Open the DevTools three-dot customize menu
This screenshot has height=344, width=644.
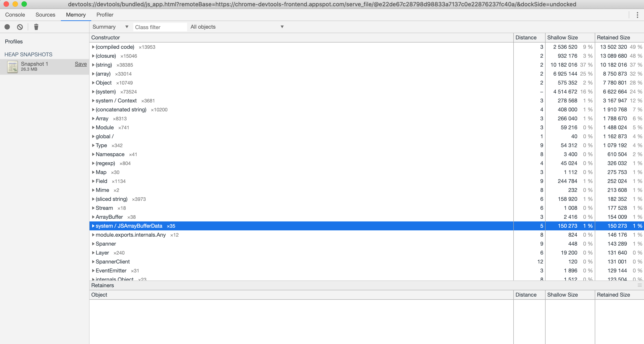tap(637, 15)
